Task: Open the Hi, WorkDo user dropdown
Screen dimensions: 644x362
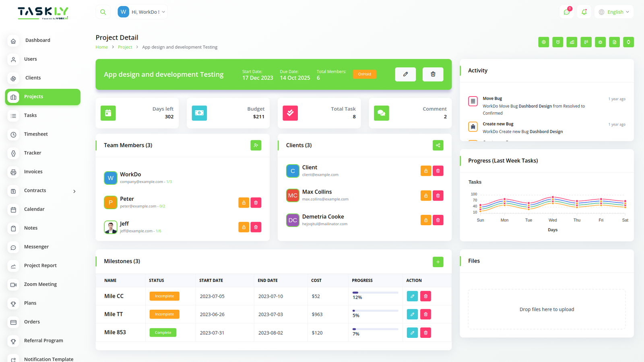Action: 142,12
